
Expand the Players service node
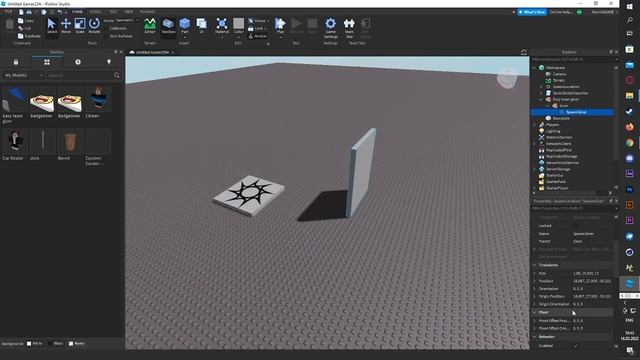click(535, 124)
